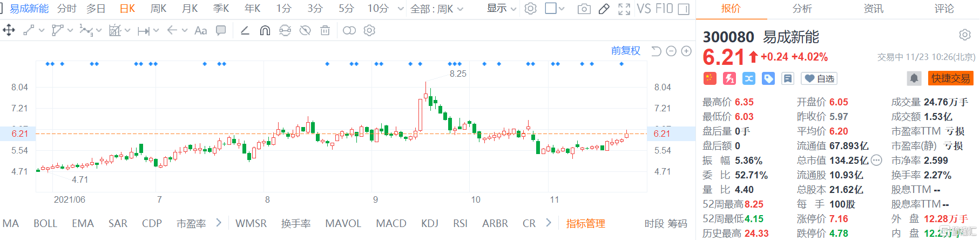Open the 评论 comments tab
This screenshot has width=980, height=240.
(x=944, y=9)
